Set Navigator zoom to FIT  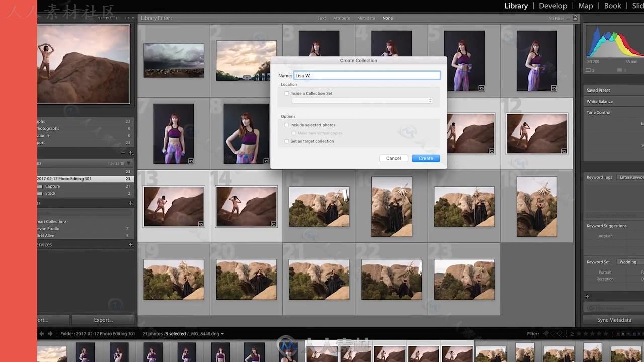[x=99, y=18]
